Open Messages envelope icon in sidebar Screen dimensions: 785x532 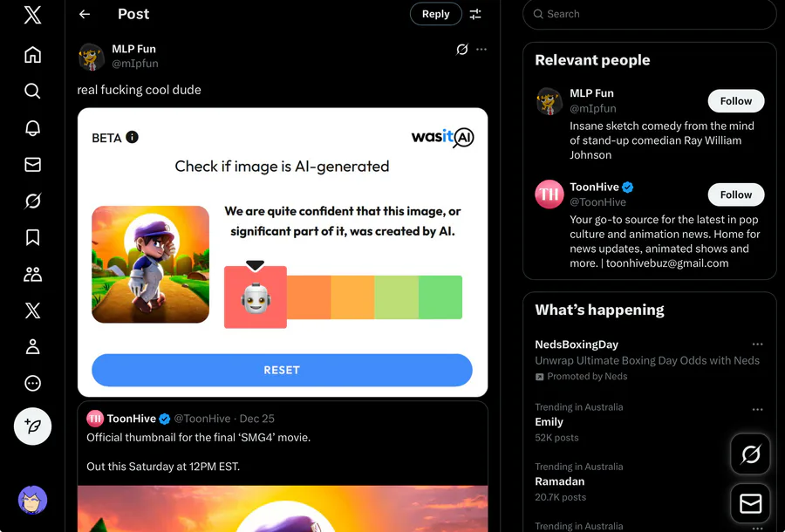pos(32,165)
